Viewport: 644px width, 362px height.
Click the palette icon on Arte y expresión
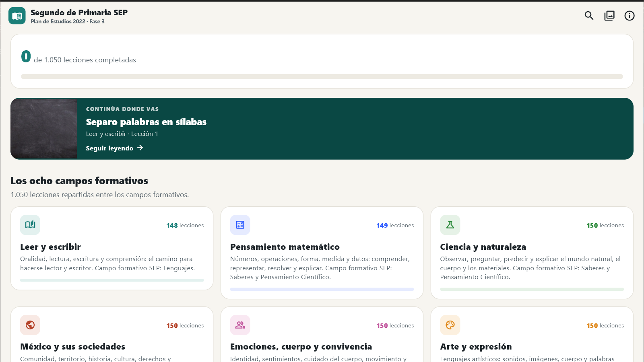[x=450, y=325]
